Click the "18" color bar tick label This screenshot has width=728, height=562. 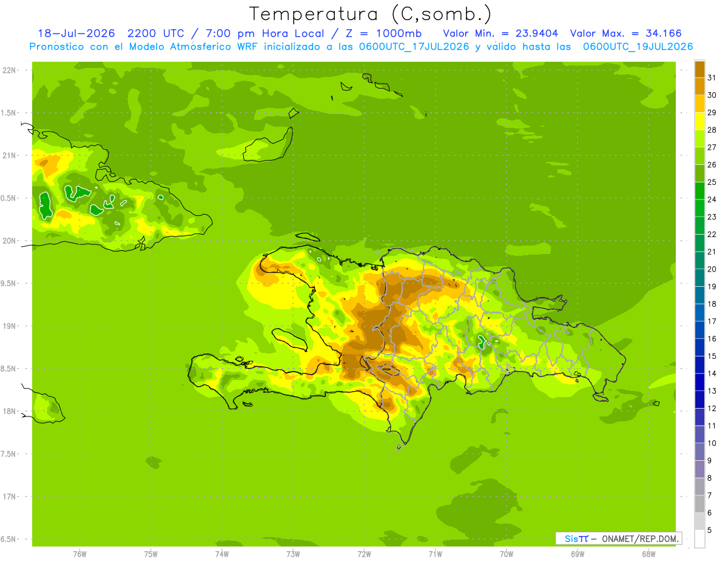point(712,304)
